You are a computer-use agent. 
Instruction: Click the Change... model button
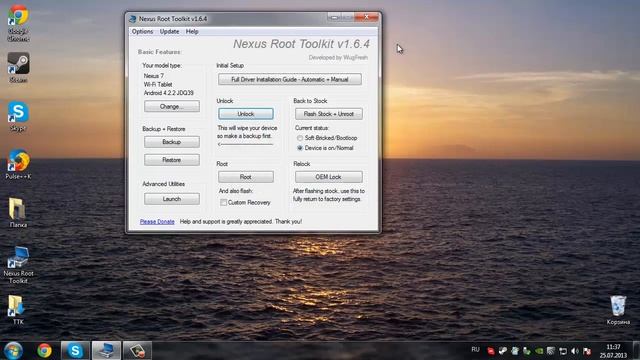tap(172, 107)
